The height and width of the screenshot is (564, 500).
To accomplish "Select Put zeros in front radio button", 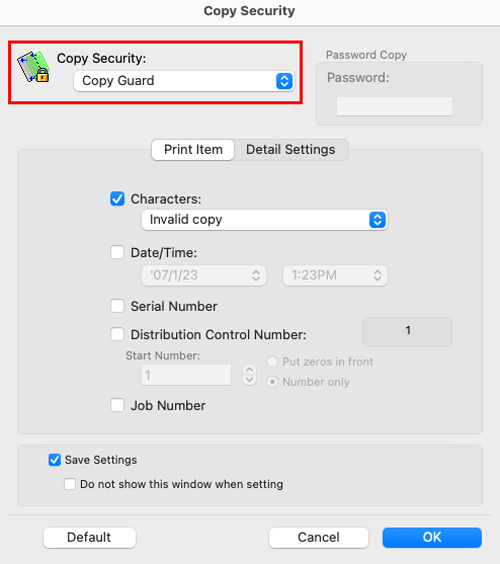I will (x=272, y=361).
